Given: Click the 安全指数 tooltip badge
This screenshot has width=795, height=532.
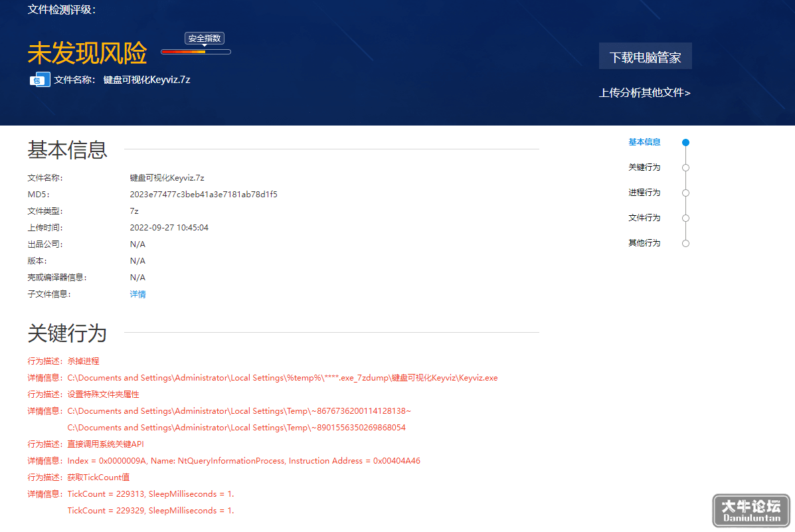Looking at the screenshot, I should pyautogui.click(x=205, y=39).
